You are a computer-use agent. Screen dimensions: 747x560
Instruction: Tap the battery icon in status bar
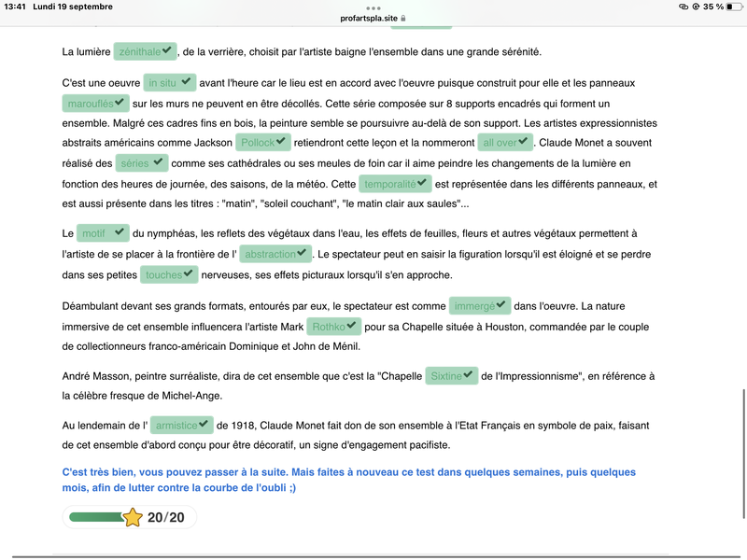click(734, 7)
